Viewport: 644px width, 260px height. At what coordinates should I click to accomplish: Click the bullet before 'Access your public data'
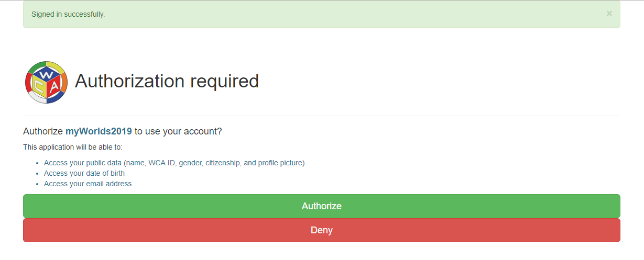click(37, 163)
